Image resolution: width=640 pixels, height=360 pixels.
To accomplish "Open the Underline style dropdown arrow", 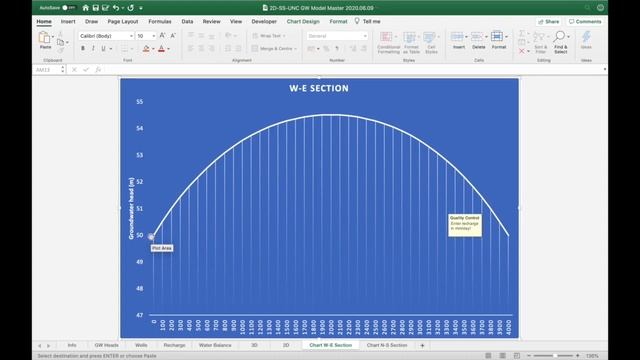I will point(111,49).
